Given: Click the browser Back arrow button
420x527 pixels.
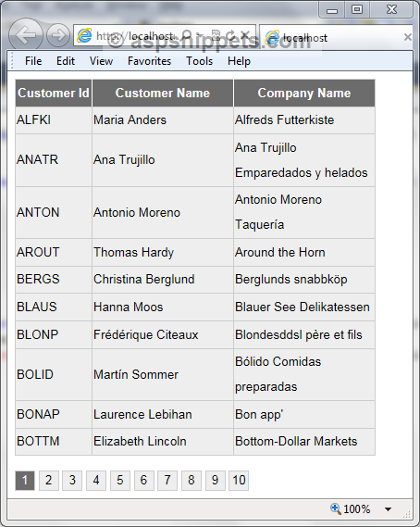Looking at the screenshot, I should (x=26, y=34).
